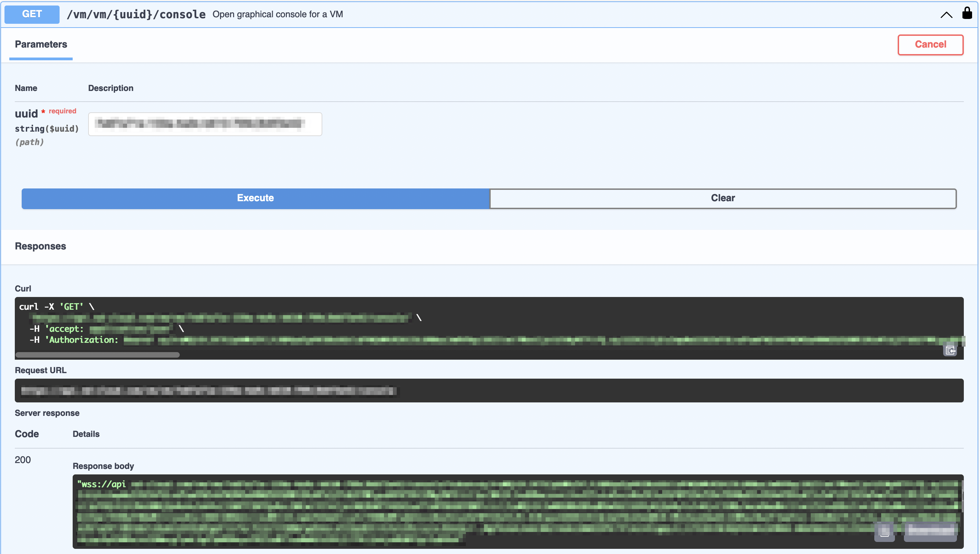980x554 pixels.
Task: Click the 200 response code
Action: point(22,460)
